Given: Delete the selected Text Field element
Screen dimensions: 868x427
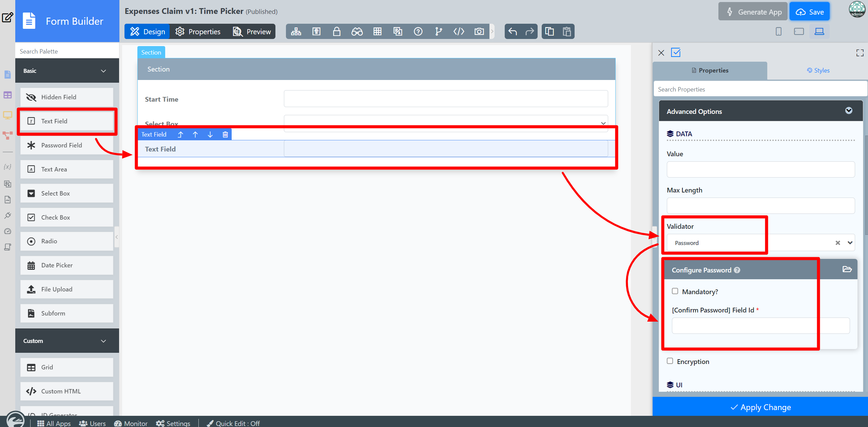Looking at the screenshot, I should (x=225, y=135).
